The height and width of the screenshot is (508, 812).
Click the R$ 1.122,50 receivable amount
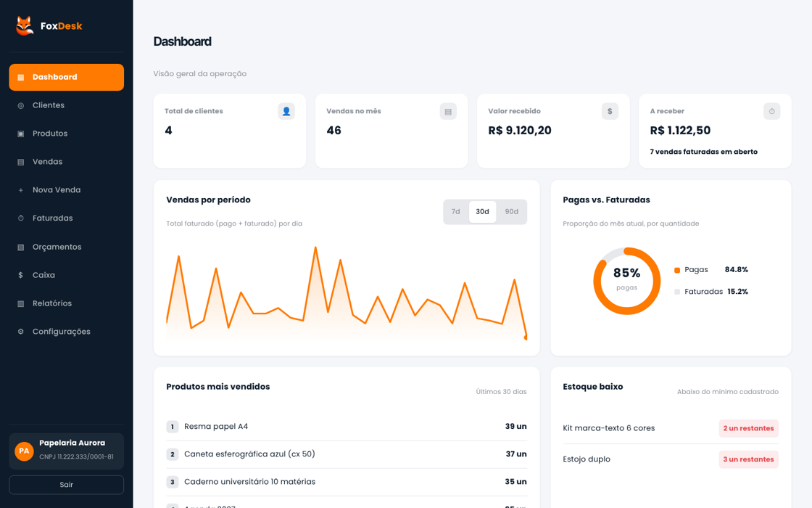click(681, 131)
